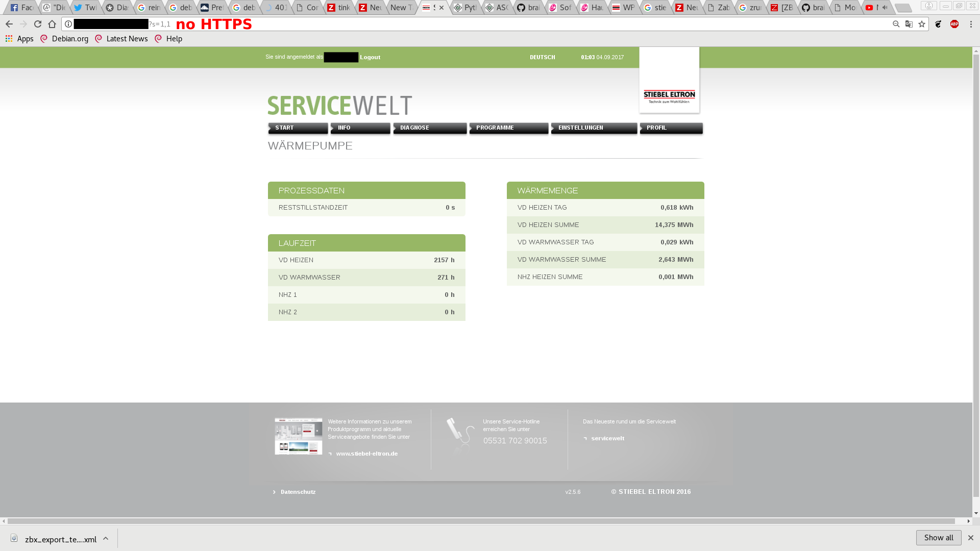Open the www.stiebel-eltron.de link
Screen dimensions: 980x551
366,454
